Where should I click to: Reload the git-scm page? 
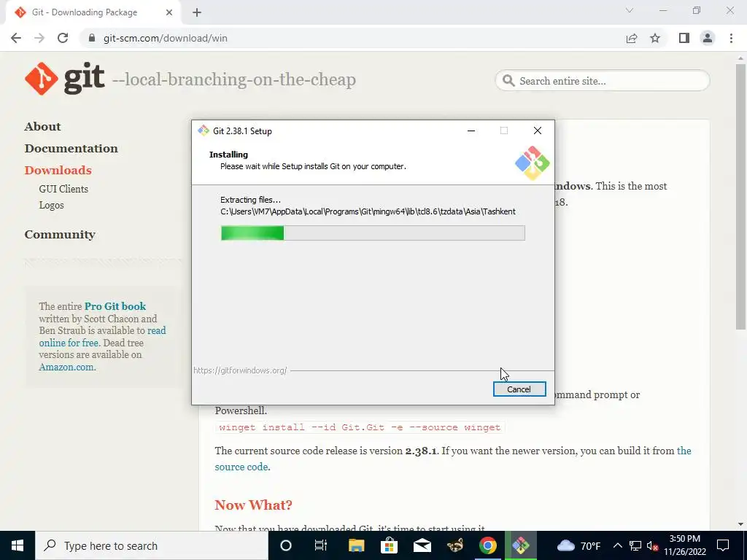(63, 38)
